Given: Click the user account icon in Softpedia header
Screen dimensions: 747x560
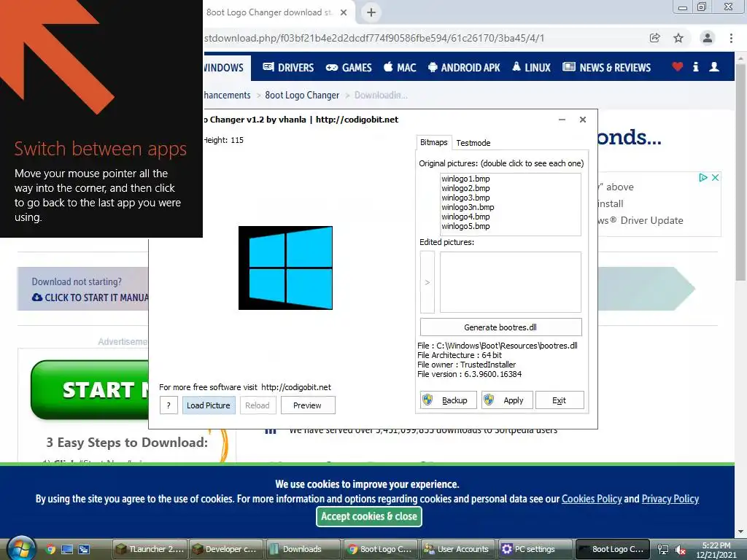Looking at the screenshot, I should pos(713,66).
